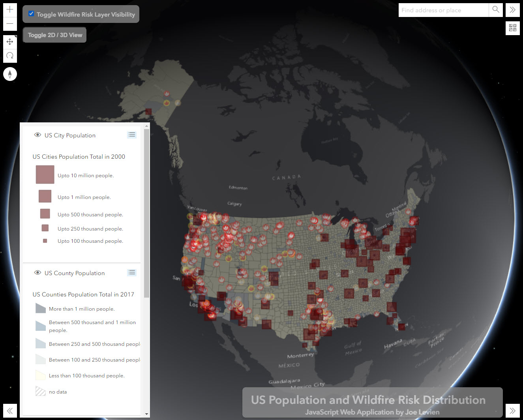The height and width of the screenshot is (420, 523).
Task: Collapse the top-right panel with the double chevron
Action: (512, 10)
